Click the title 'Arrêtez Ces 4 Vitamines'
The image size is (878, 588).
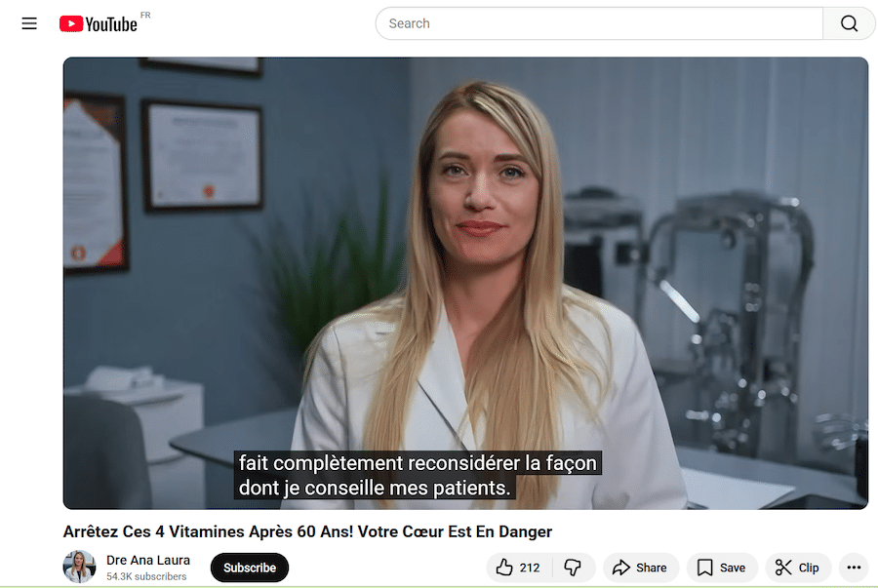tap(307, 531)
